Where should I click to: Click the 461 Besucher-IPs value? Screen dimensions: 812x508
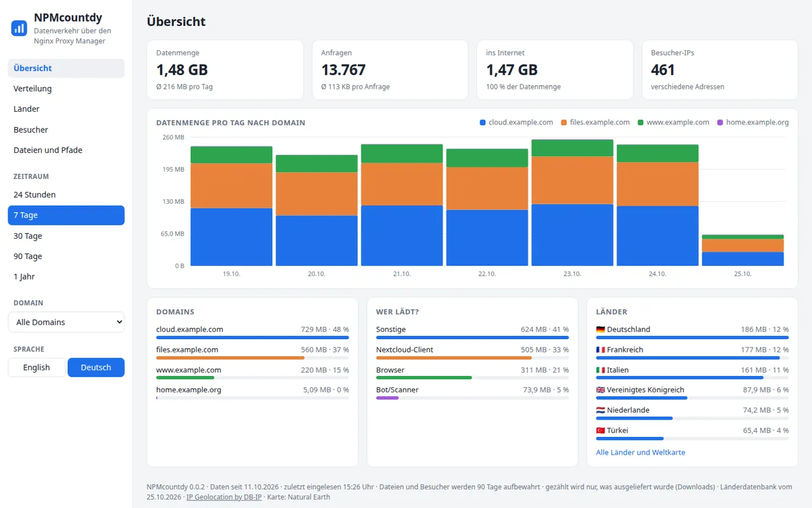(663, 70)
